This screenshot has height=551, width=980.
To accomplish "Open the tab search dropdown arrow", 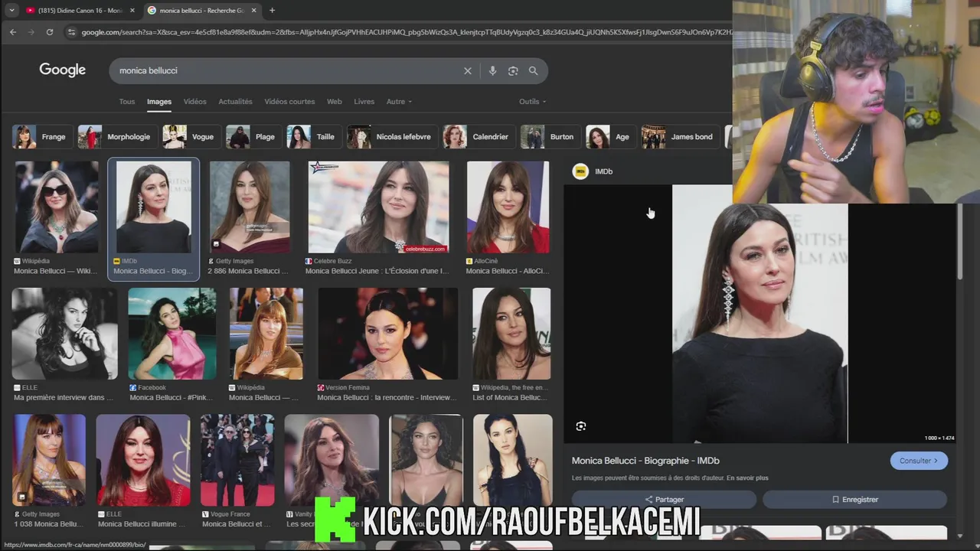I will pyautogui.click(x=11, y=10).
